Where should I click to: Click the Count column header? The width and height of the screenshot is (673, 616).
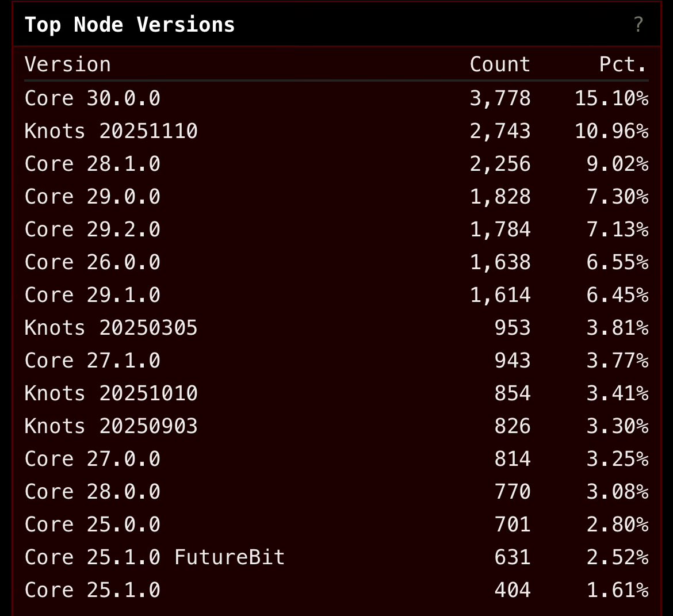500,64
